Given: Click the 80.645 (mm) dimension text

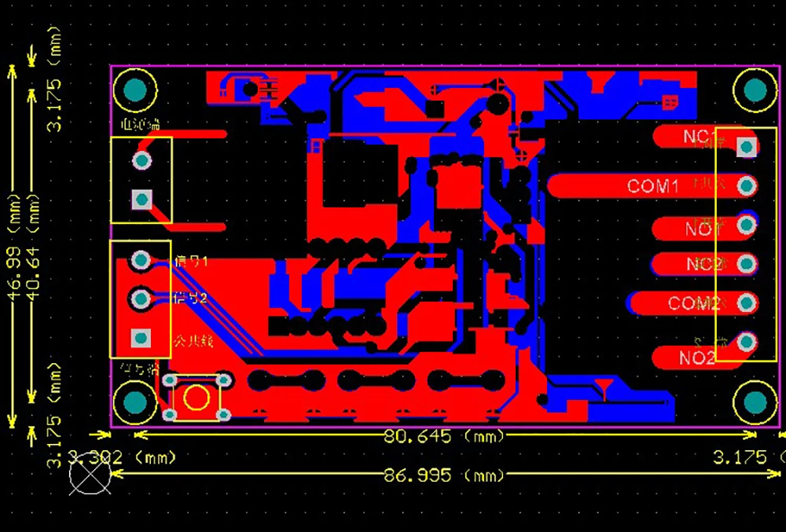Looking at the screenshot, I should [443, 436].
